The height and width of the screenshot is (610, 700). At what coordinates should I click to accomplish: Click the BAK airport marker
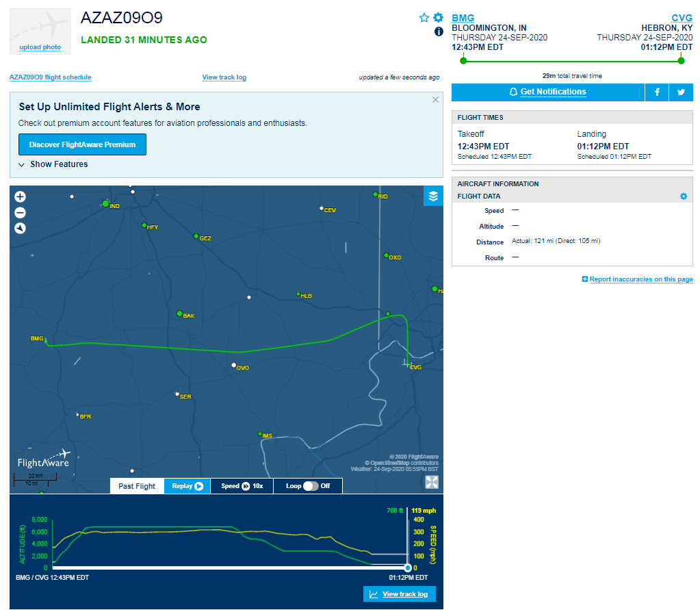point(179,314)
